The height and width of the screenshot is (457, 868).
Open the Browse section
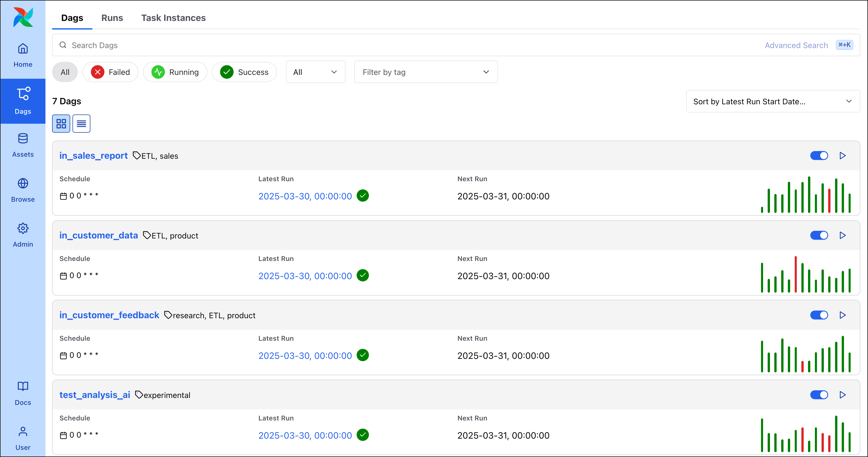point(22,190)
